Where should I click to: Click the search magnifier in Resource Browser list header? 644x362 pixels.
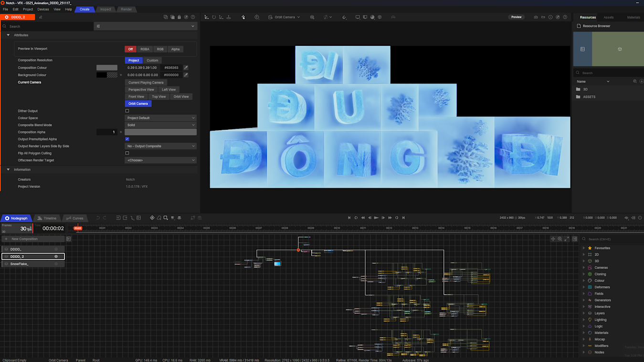click(635, 82)
